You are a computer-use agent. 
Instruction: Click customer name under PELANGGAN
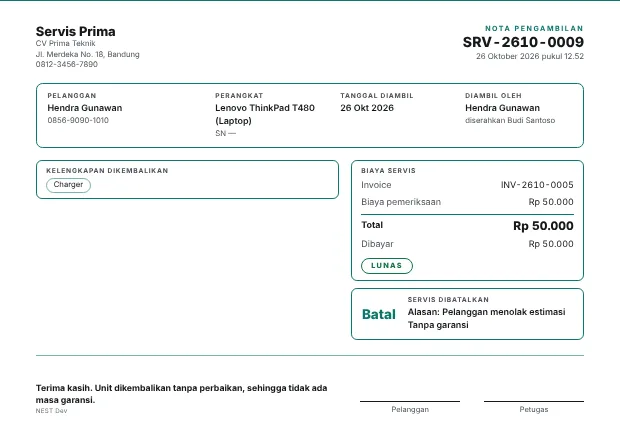point(85,108)
